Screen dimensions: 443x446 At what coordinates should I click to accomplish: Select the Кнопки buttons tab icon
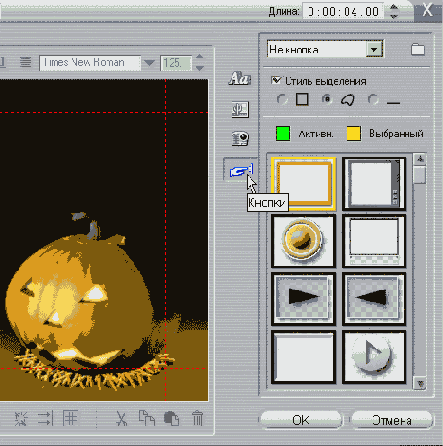[x=241, y=170]
